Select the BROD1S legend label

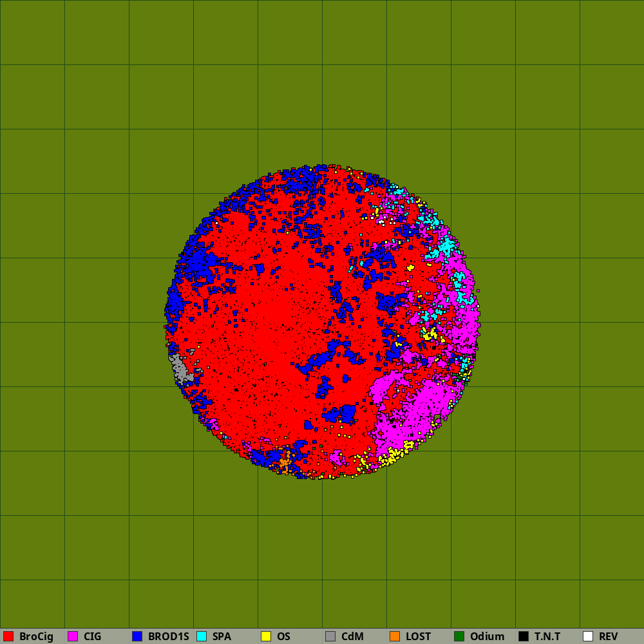(168, 637)
